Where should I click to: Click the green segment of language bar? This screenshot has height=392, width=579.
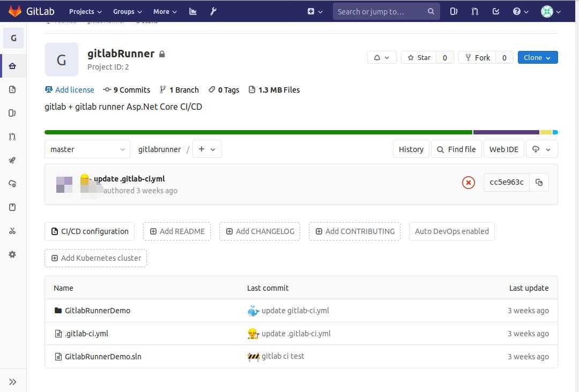258,132
